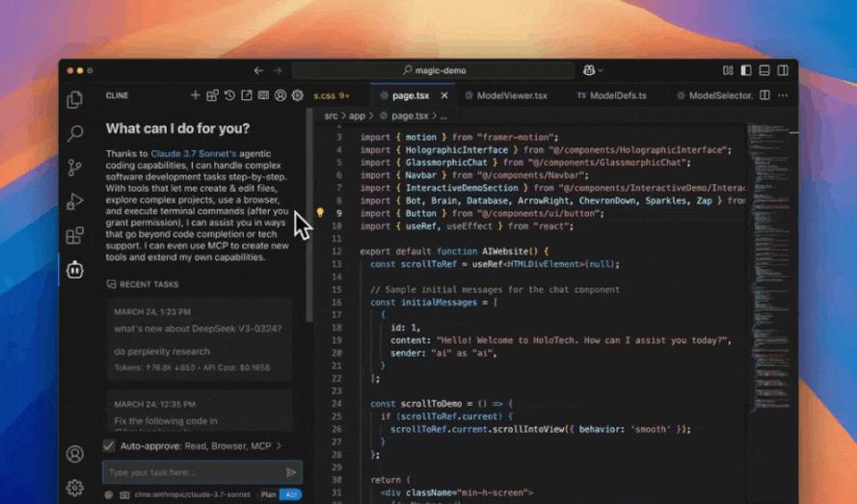This screenshot has height=504, width=857.
Task: Click 'initialMessages' on line 16
Action: [439, 303]
